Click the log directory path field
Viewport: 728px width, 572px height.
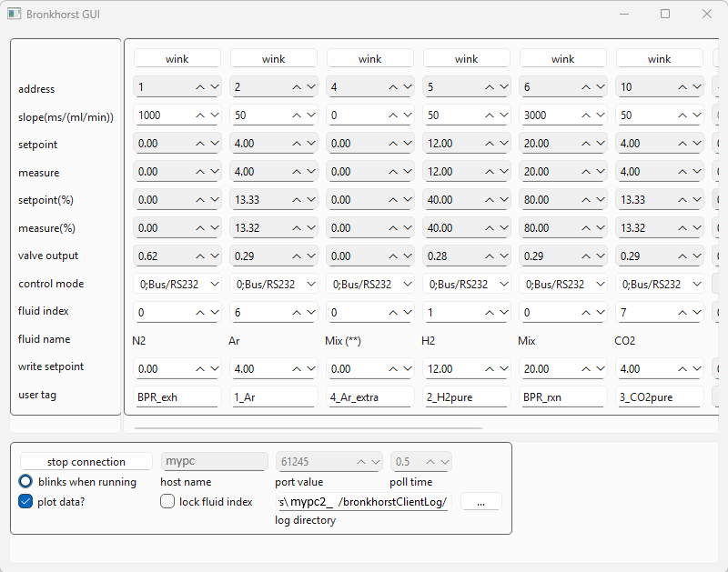click(363, 502)
